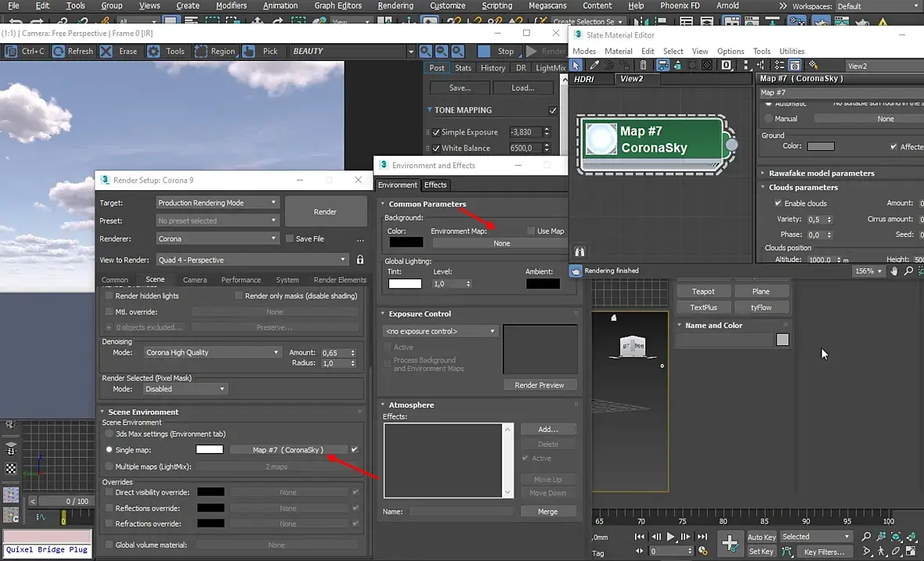This screenshot has width=924, height=561.
Task: Select the 3ds Max settings radio option
Action: tap(110, 433)
